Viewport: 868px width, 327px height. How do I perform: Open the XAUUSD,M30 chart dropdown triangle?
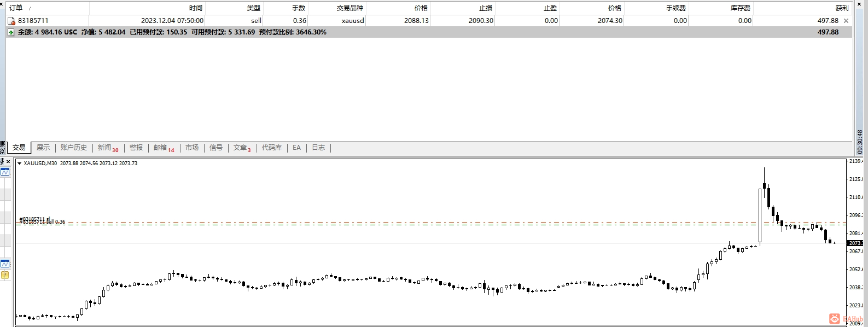(x=19, y=163)
